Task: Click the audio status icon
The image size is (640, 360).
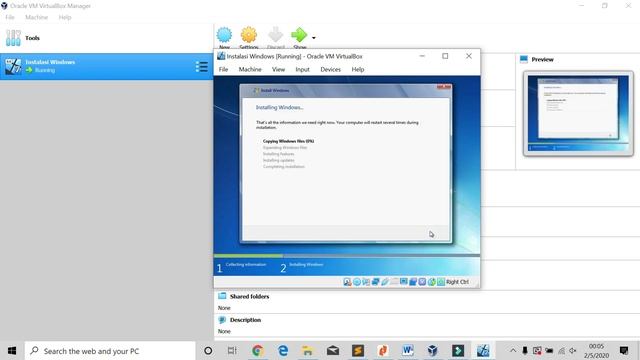Action: coord(366,282)
